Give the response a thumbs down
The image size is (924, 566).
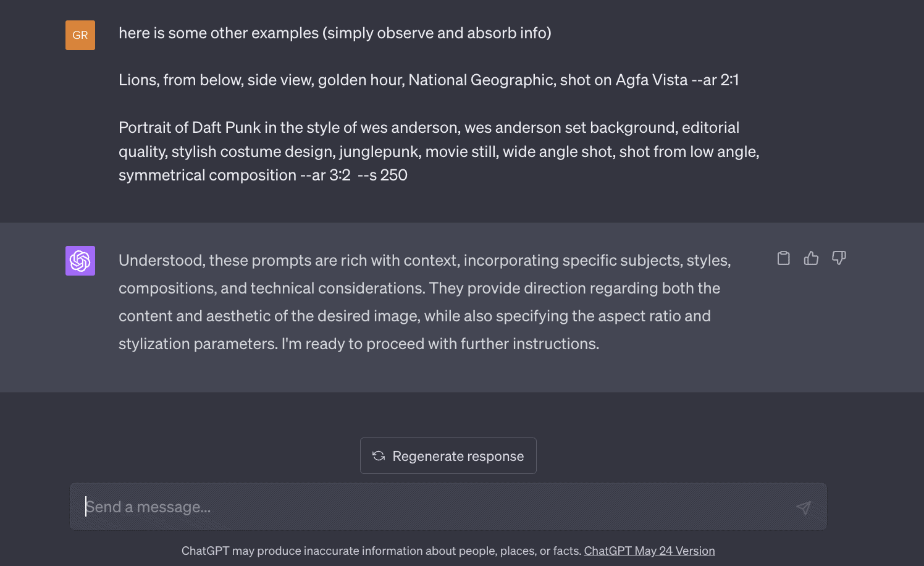tap(839, 258)
